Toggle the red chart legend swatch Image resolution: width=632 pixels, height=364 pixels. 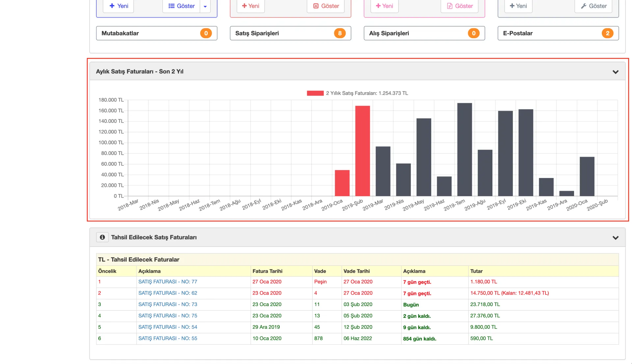click(315, 93)
